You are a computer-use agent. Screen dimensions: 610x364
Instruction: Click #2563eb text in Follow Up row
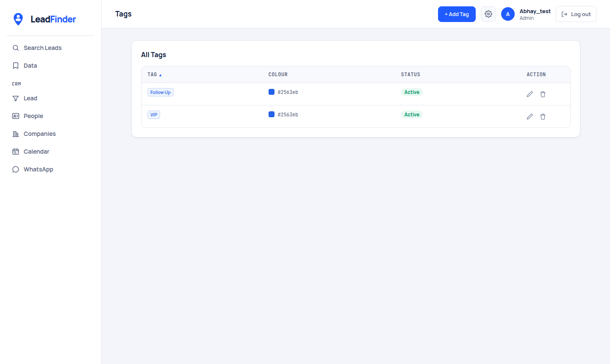point(288,92)
